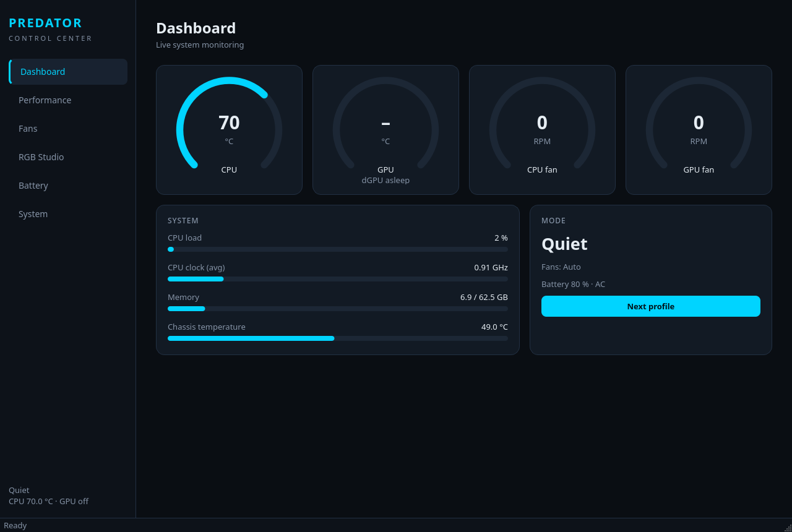Screen dimensions: 792x532
Task: Click the Next profile button
Action: click(x=651, y=306)
